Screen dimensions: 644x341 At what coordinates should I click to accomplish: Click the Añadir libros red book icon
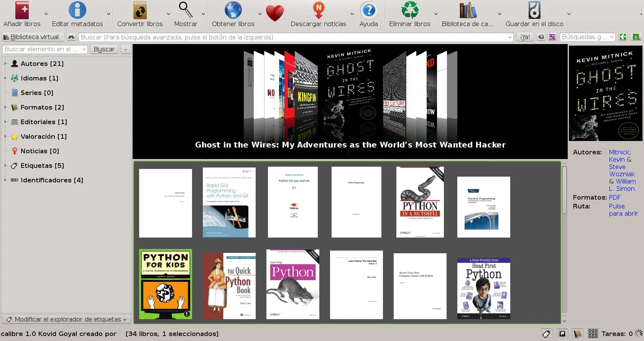click(x=22, y=10)
